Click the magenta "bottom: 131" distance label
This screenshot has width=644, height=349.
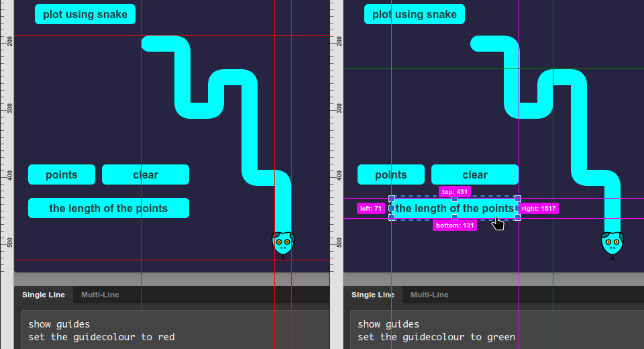(x=455, y=226)
